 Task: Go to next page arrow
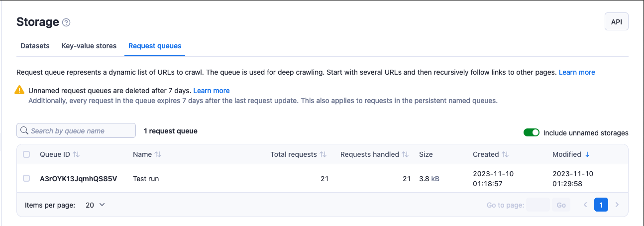point(617,205)
